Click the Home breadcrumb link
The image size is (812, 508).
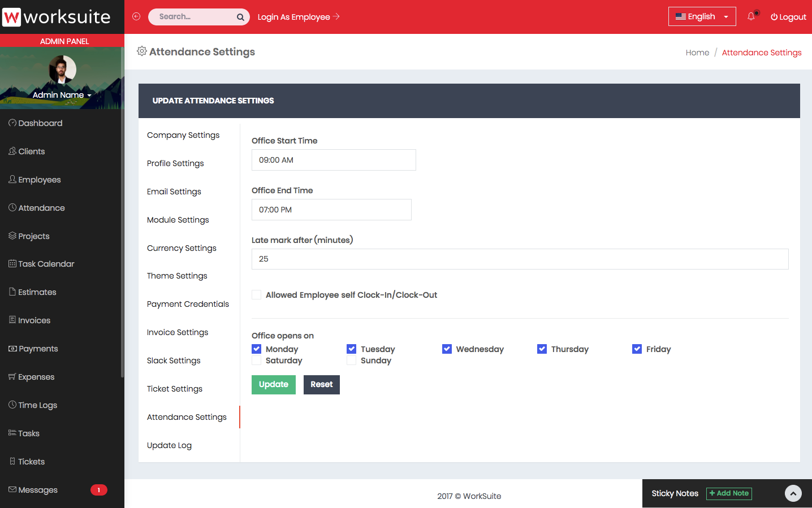[x=697, y=53]
